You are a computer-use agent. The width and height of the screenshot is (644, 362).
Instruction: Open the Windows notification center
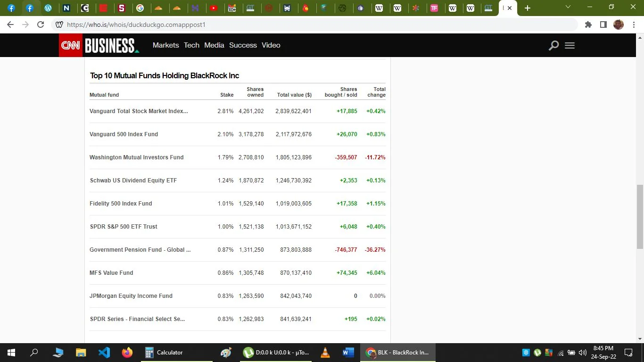click(628, 353)
